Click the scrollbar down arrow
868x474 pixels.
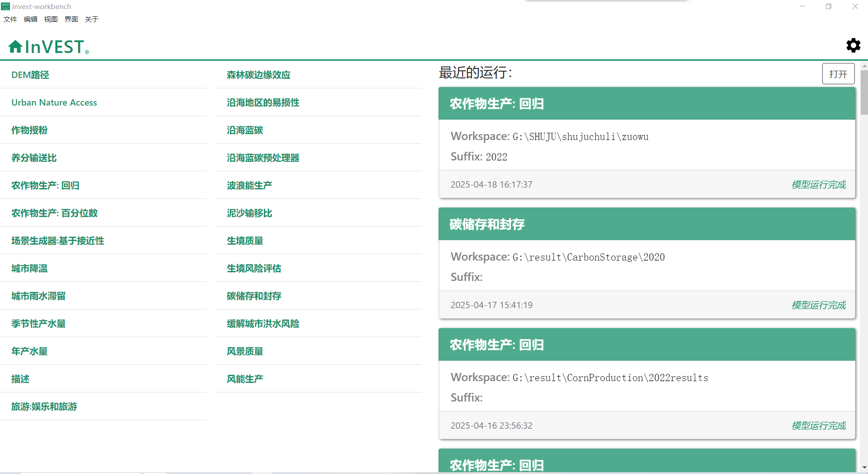(864, 467)
